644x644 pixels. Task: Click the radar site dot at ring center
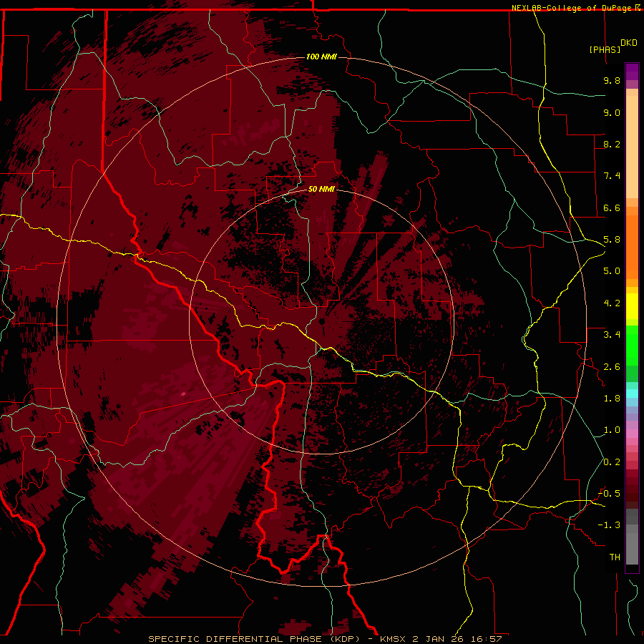[x=322, y=321]
